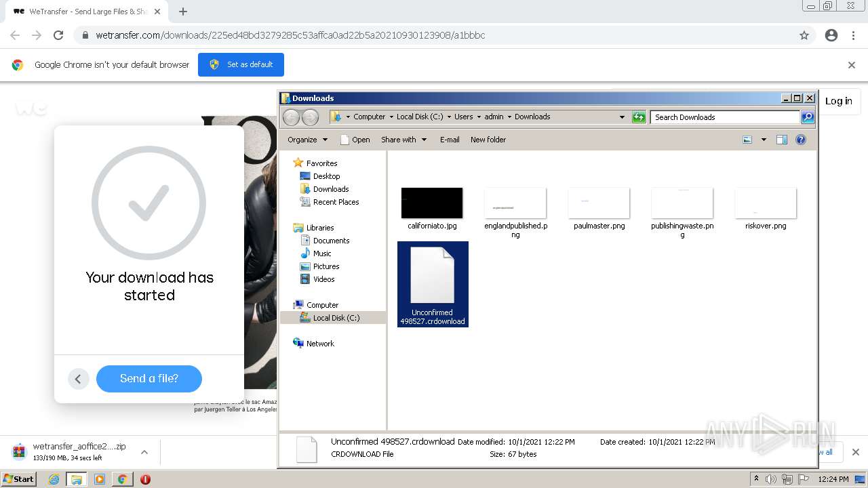This screenshot has height=488, width=868.
Task: Click Windows Explorer taskbar icon
Action: (x=76, y=479)
